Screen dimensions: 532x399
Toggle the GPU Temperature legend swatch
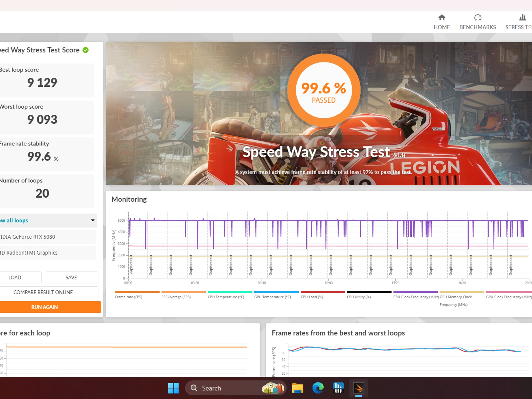click(x=276, y=292)
